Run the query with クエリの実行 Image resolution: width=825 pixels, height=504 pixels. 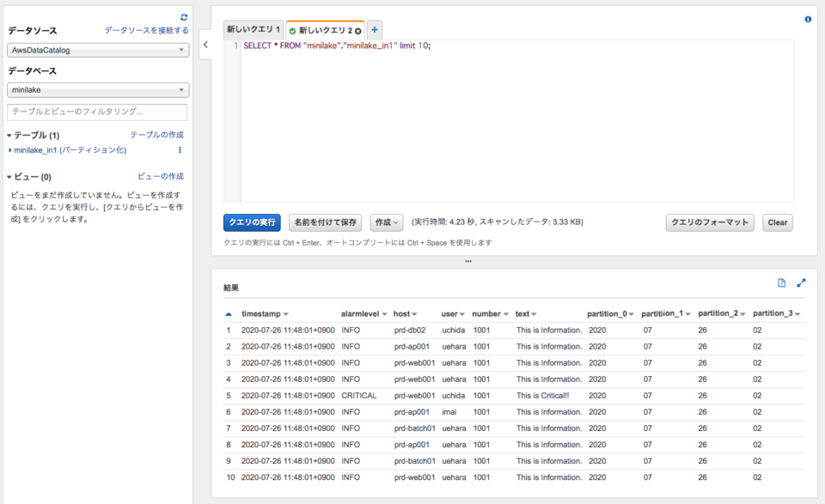point(252,222)
